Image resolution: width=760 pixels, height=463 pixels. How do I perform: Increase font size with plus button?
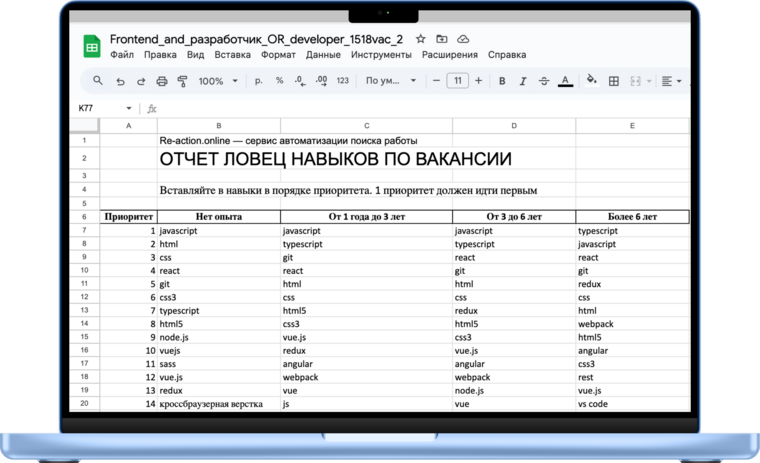click(478, 80)
